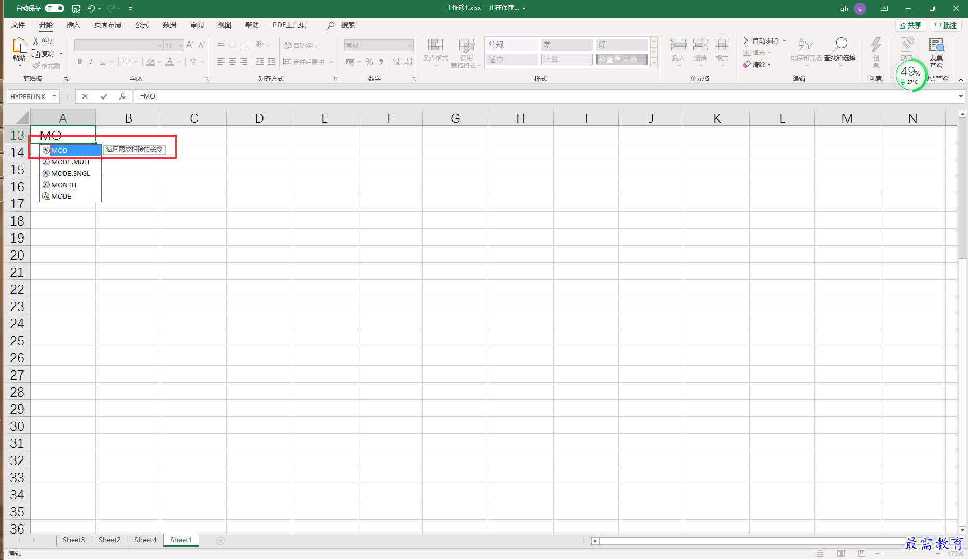This screenshot has height=560, width=968.
Task: Open Find and Select (查找和选择)
Action: [840, 51]
